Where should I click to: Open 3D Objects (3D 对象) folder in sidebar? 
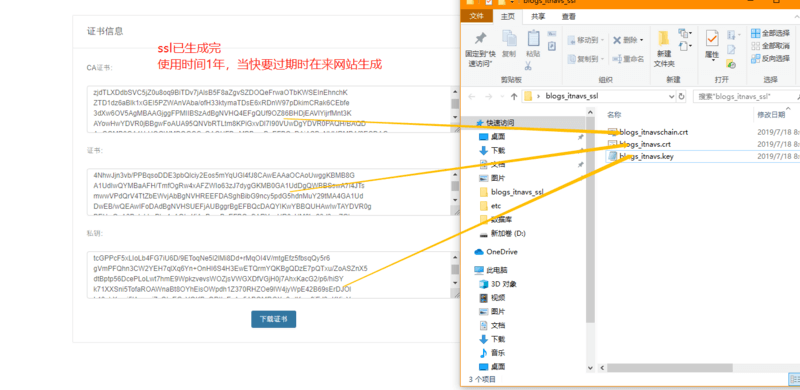(497, 284)
